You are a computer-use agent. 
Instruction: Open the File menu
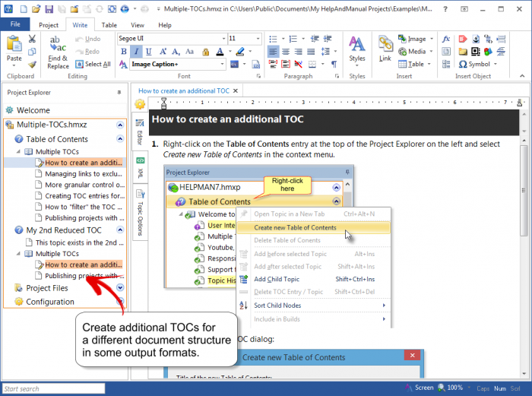pos(15,24)
